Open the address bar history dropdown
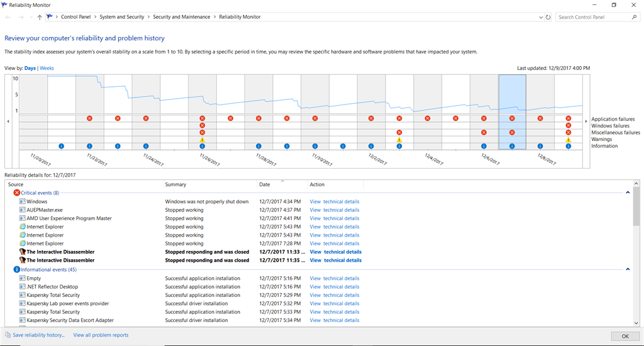Viewport: 644px width, 346px height. pyautogui.click(x=540, y=17)
